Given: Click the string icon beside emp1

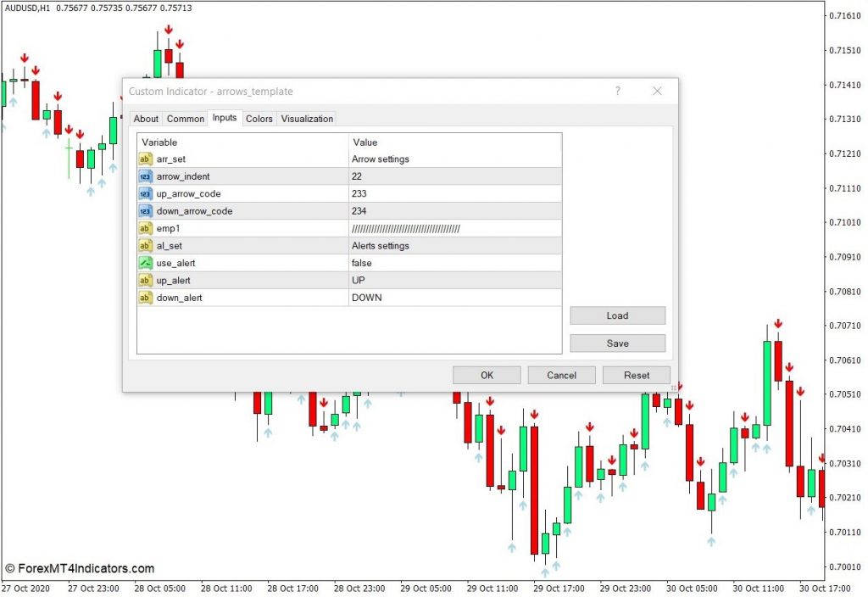Looking at the screenshot, I should (145, 228).
